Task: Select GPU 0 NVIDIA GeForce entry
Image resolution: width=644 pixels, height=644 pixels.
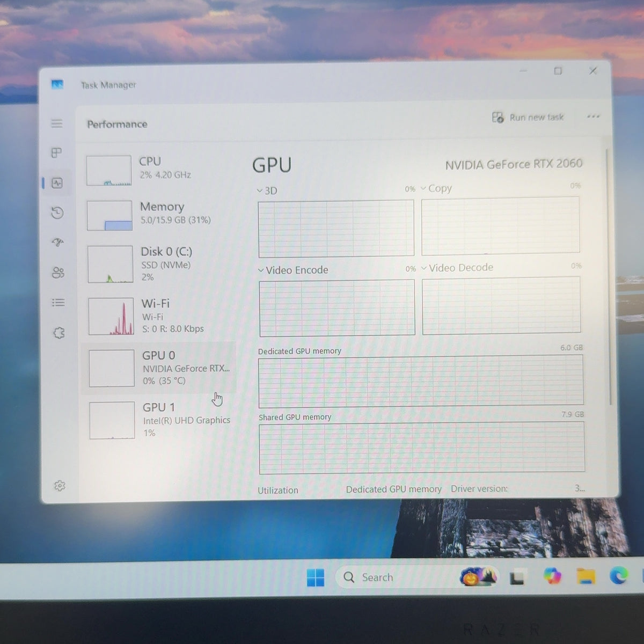Action: point(159,368)
